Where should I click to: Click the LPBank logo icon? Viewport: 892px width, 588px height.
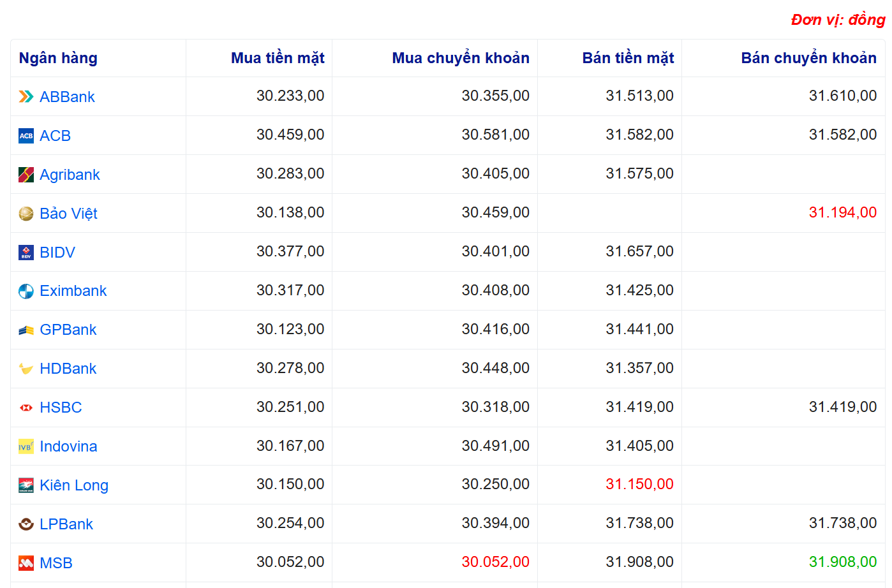(x=26, y=524)
